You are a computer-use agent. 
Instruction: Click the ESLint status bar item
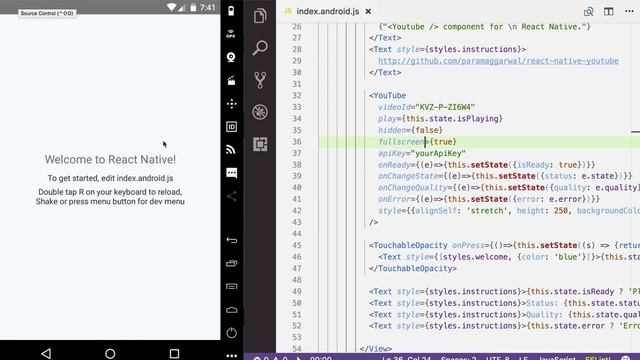598,358
